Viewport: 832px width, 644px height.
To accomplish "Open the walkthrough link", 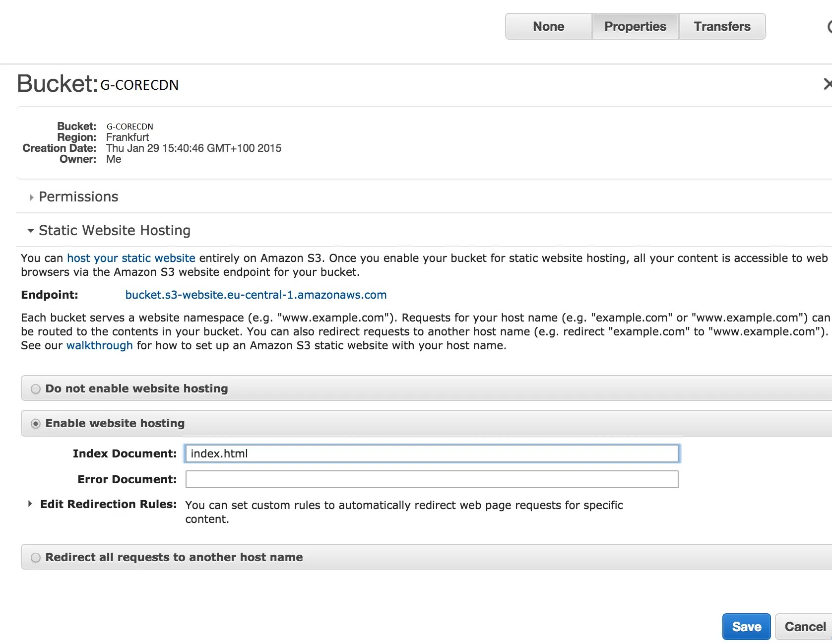I will [x=99, y=345].
